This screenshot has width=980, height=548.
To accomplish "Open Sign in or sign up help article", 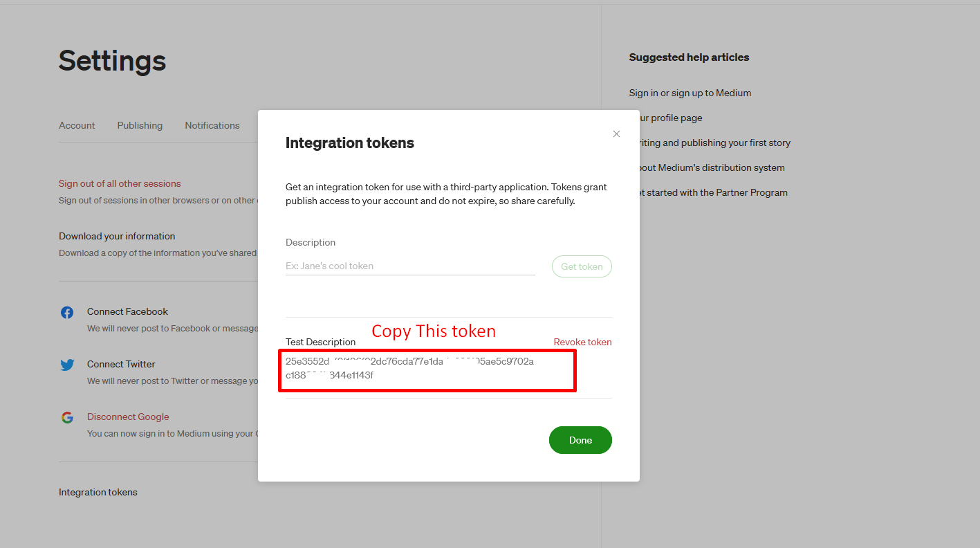I will tap(690, 93).
